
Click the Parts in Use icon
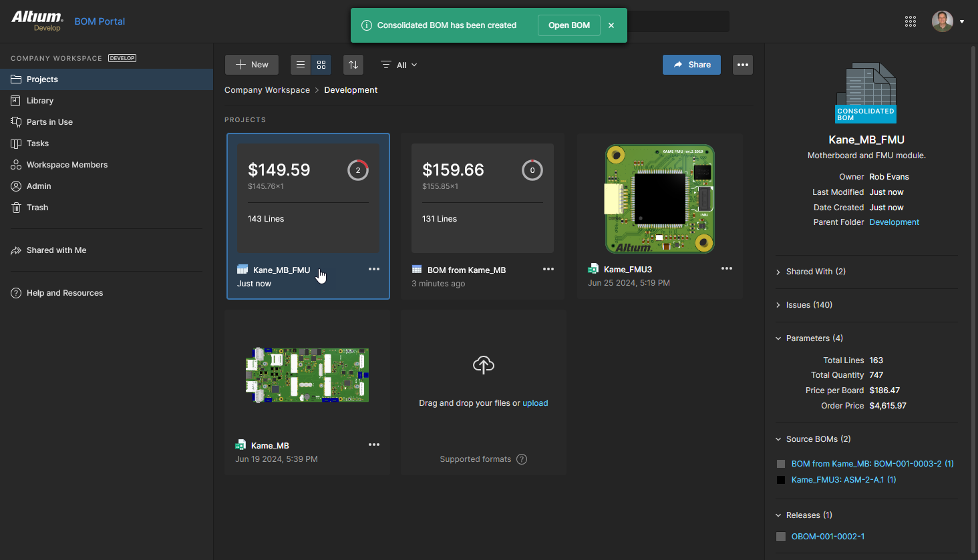click(16, 122)
